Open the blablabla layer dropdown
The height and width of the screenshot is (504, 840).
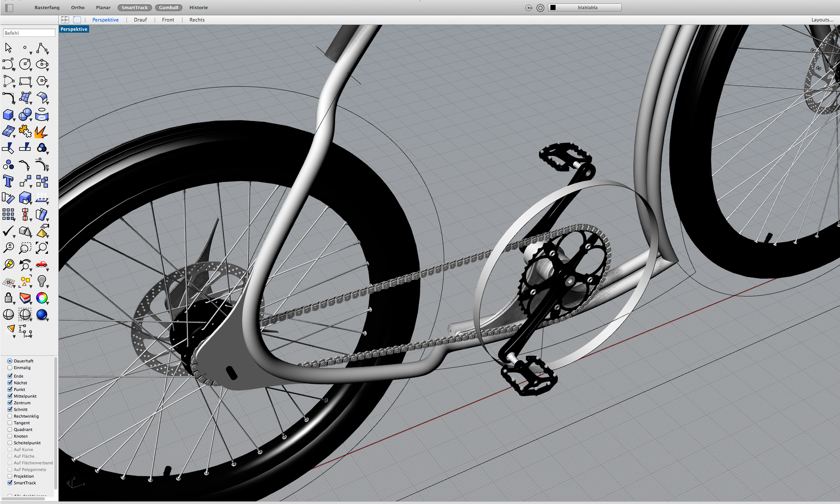tap(585, 8)
